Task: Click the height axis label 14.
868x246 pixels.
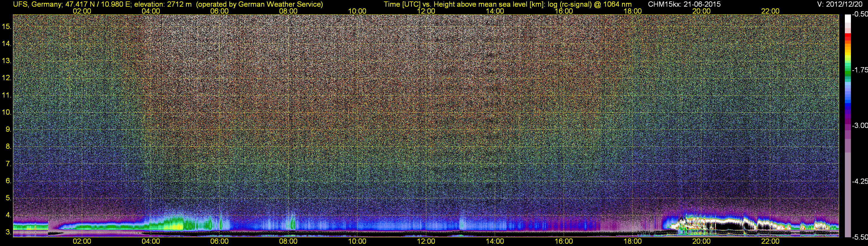Action: (x=6, y=43)
